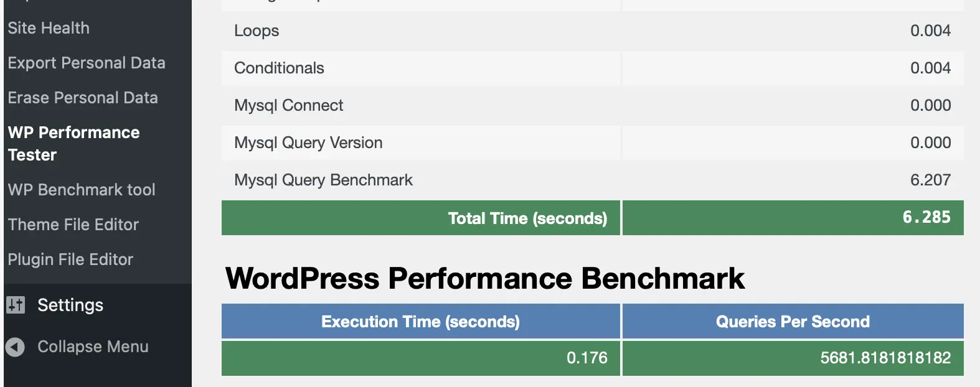This screenshot has height=387, width=980.
Task: Open the WP Performance Tester page
Action: tap(73, 143)
